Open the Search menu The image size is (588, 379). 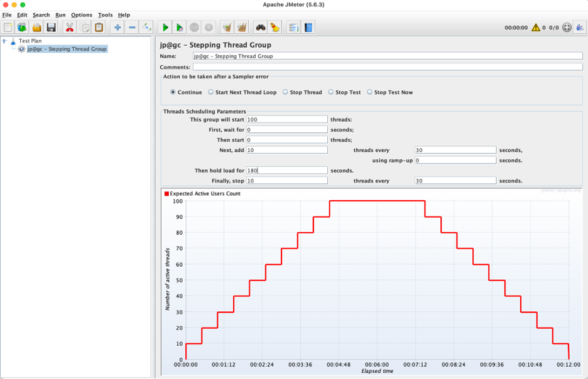41,15
